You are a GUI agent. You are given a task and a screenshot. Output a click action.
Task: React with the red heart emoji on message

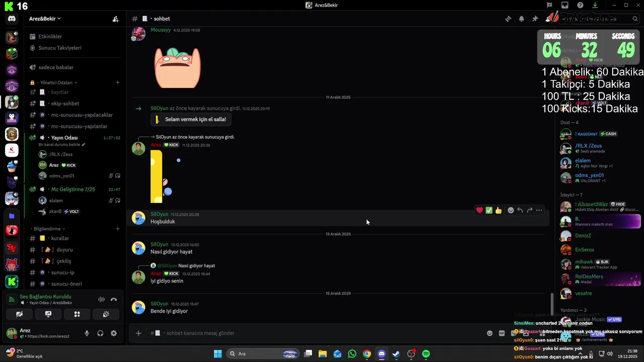[x=479, y=210]
